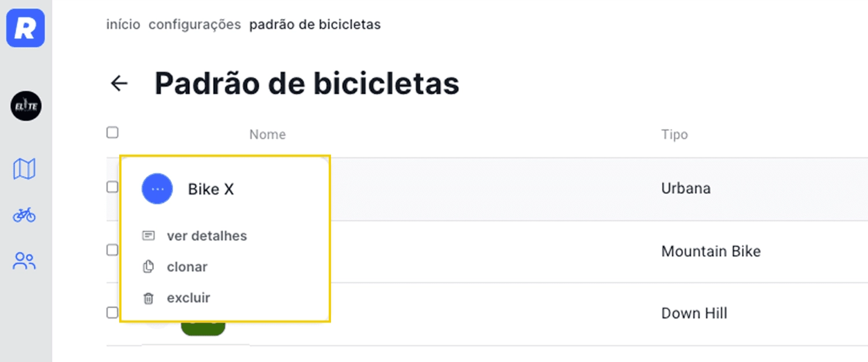Click the blue R logo icon
Viewport: 868px width, 362px height.
[25, 28]
